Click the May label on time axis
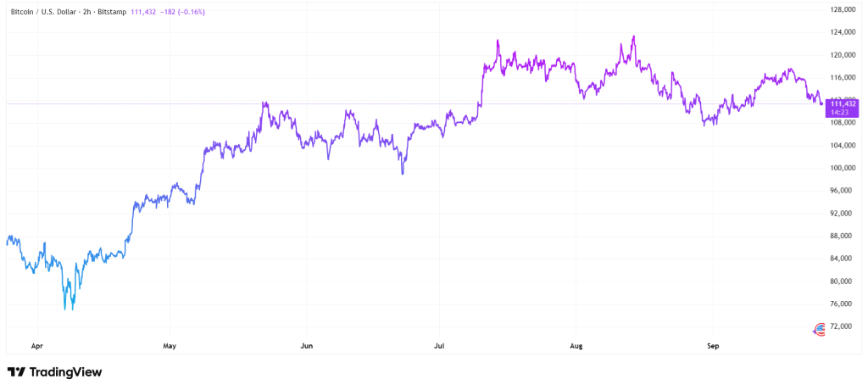Screen dimensions: 868x390 170,346
